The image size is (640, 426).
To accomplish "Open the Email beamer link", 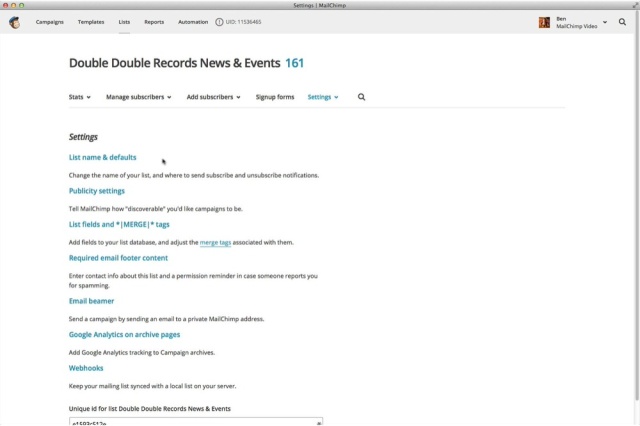I will point(91,301).
